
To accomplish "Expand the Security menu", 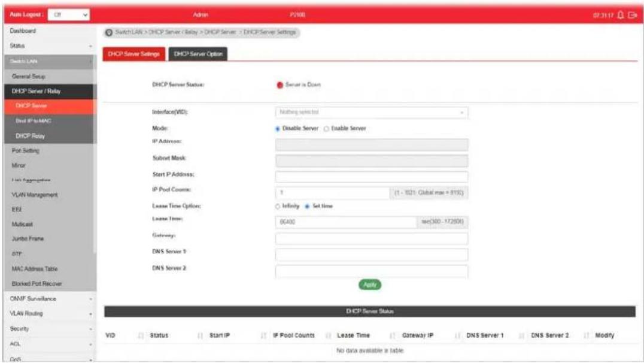I will click(49, 329).
